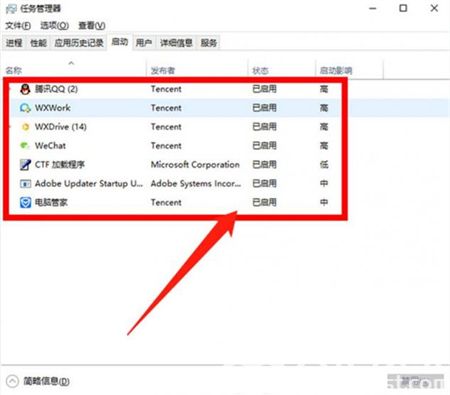Switch to the 详细信息 tab
450x395 pixels.
click(x=176, y=43)
